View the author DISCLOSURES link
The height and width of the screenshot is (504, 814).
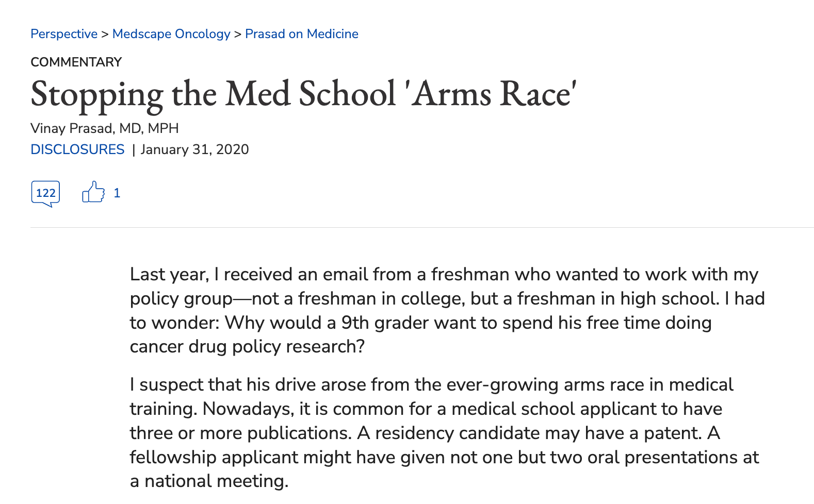[77, 149]
